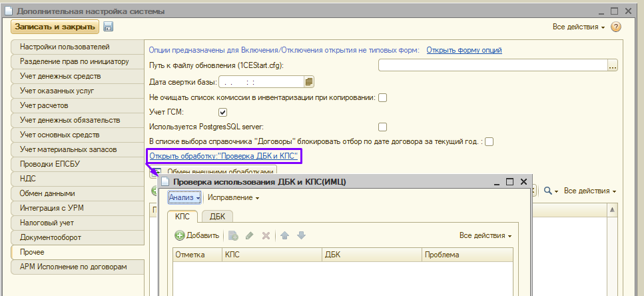This screenshot has height=296, width=644.
Task: Switch to the ДБК tab
Action: [217, 216]
